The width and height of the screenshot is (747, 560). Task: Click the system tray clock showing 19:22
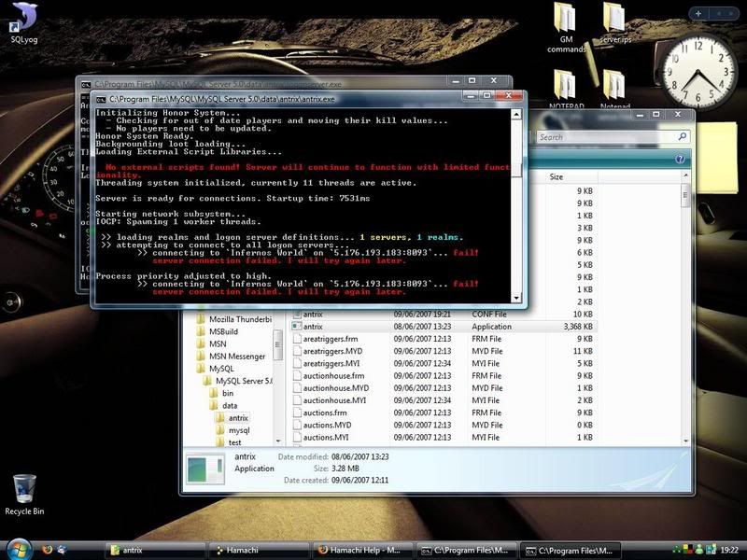coord(729,550)
